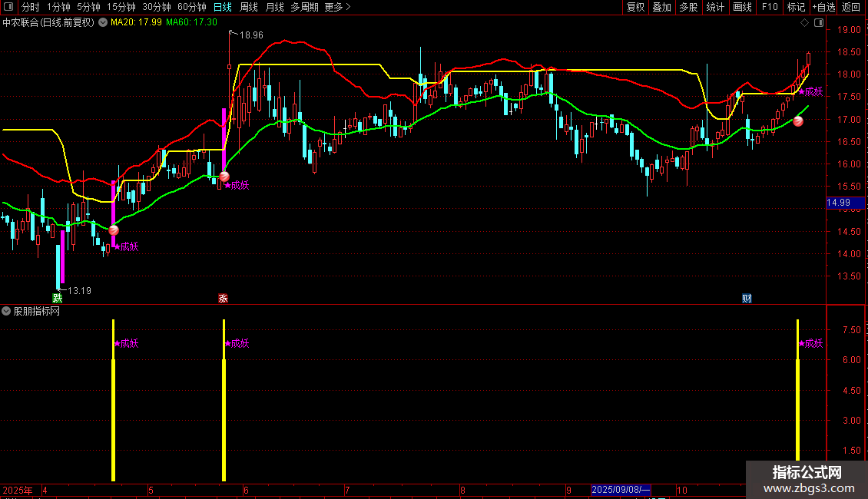Toggle the side panel icon near price axis
This screenshot has width=868, height=499.
click(x=819, y=23)
